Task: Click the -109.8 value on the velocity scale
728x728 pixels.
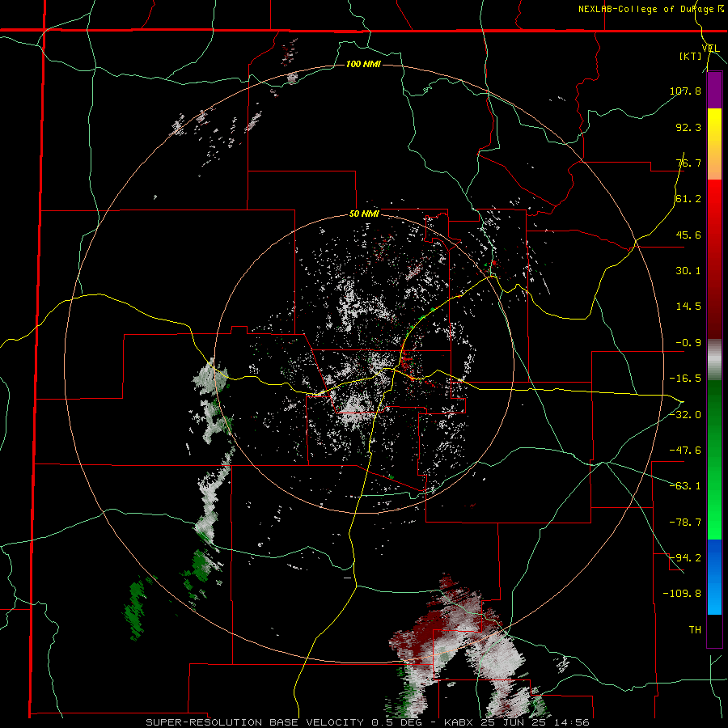Action: 682,594
